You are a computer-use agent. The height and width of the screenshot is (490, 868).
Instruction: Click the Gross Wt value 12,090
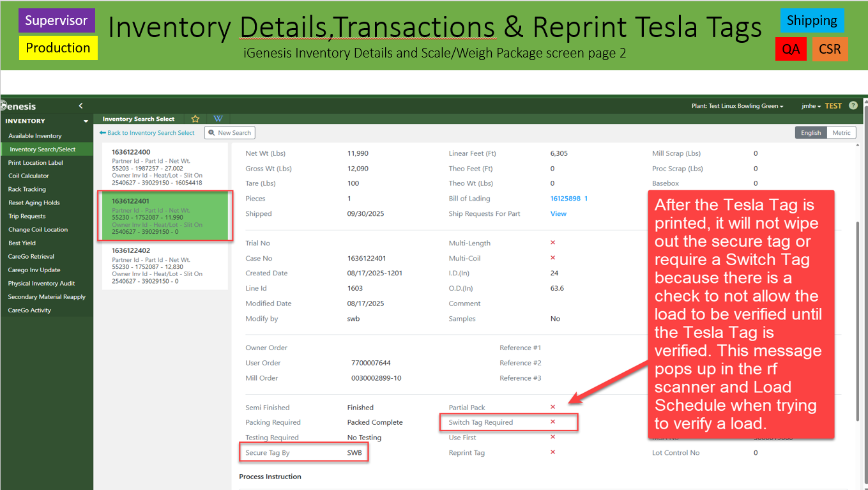click(358, 169)
